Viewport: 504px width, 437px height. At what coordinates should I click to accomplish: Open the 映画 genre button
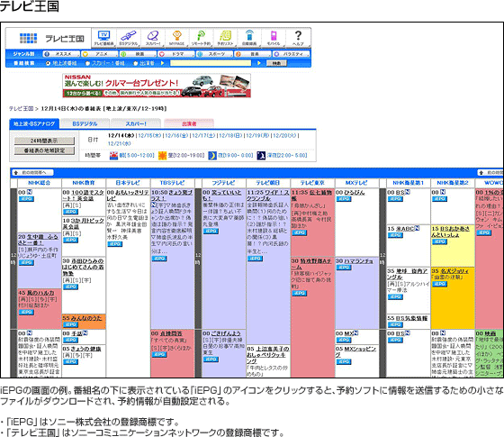click(139, 54)
